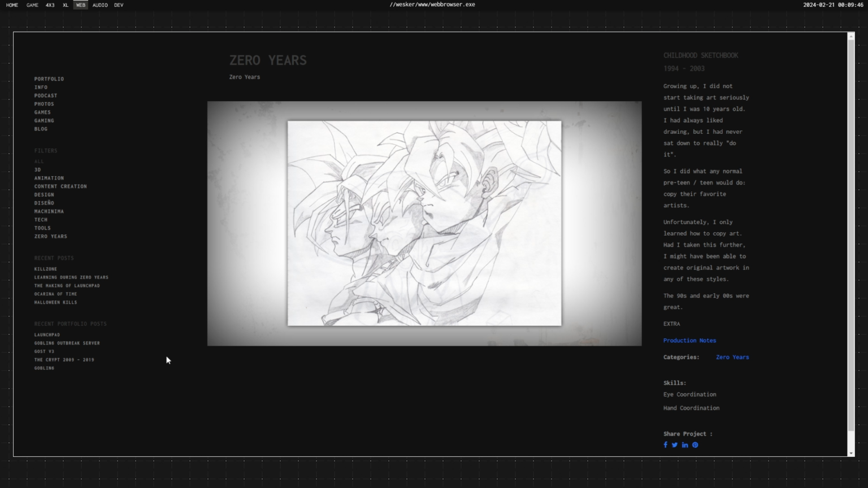868x488 pixels.
Task: Click the page's vertical scrollbar thumb
Action: point(851,234)
